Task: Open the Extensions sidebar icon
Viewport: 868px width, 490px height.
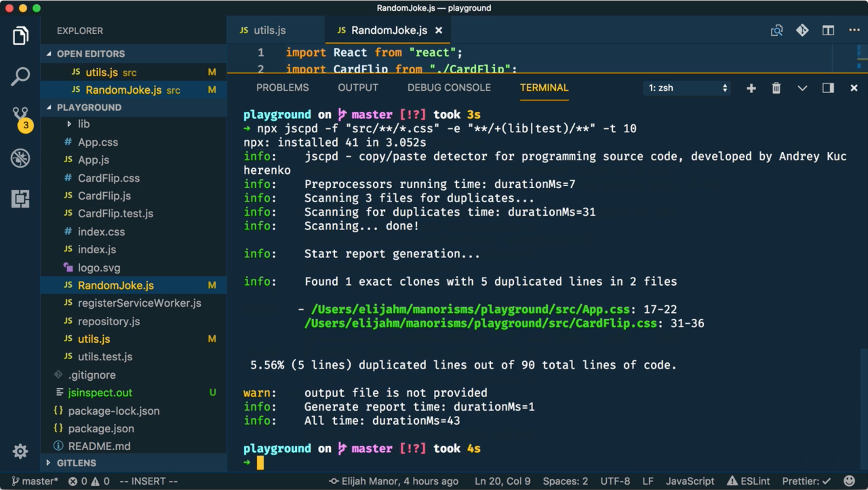Action: tap(20, 199)
